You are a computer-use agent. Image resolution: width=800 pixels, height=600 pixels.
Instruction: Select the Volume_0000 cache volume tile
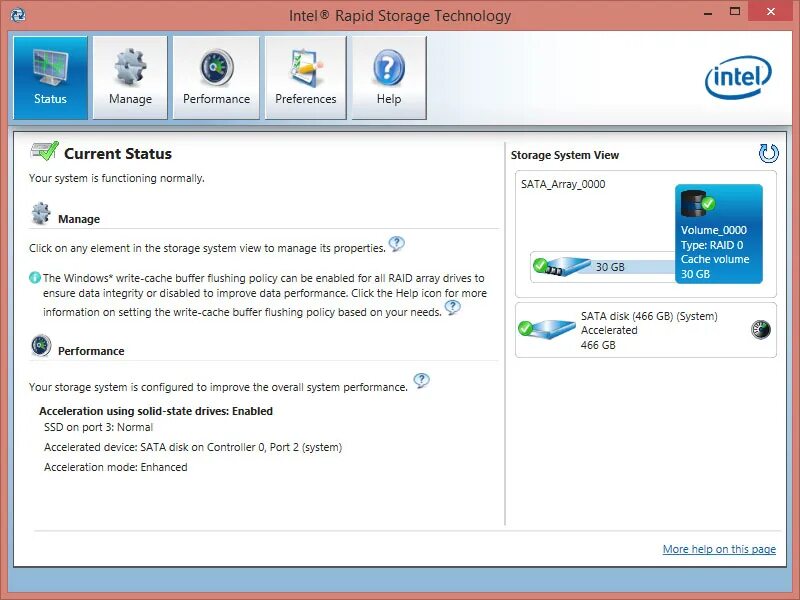[x=718, y=234]
